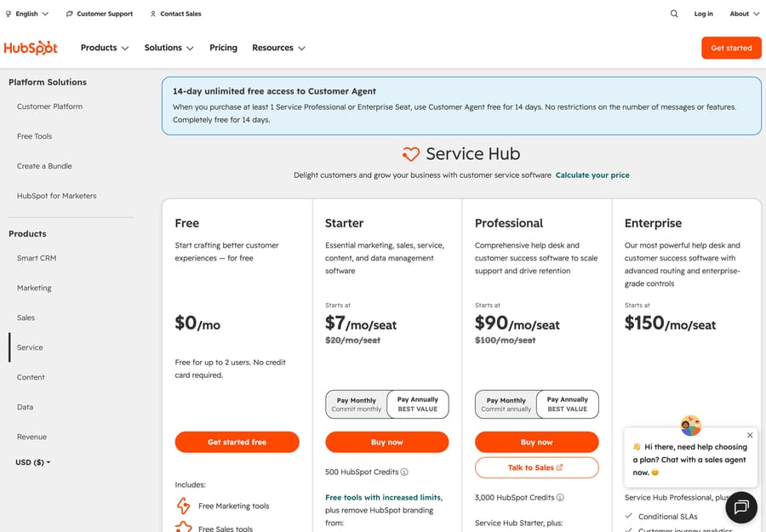Expand the Solutions navigation menu
Viewport: 766px width, 532px height.
point(169,48)
